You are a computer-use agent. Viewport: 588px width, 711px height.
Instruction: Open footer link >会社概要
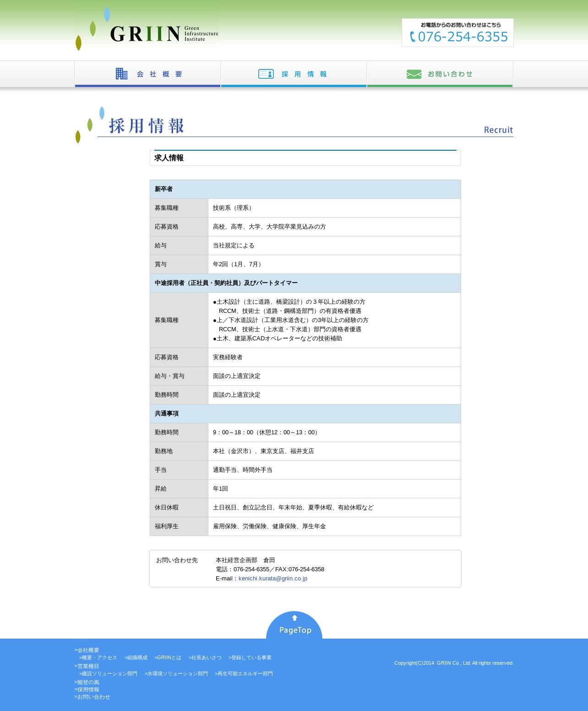point(87,650)
